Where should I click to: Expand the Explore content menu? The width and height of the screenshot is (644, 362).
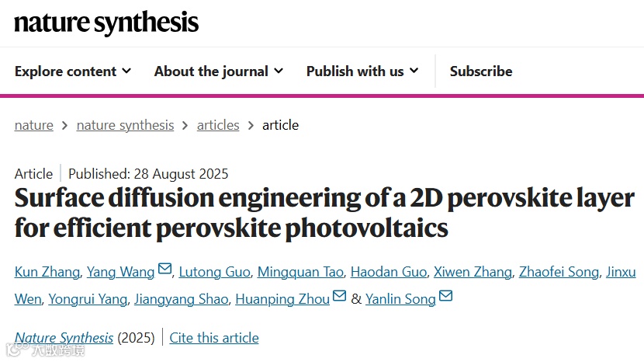tap(73, 71)
